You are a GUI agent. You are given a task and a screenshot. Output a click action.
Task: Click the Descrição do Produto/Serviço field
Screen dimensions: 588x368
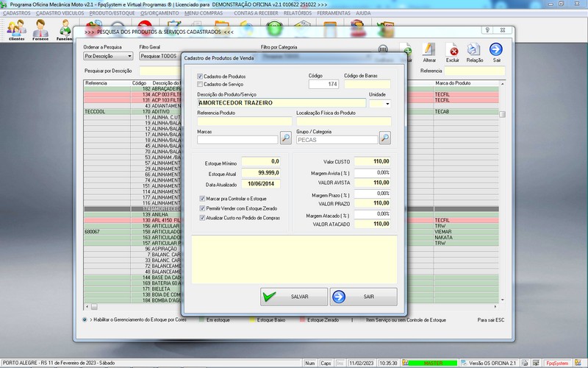(x=282, y=103)
